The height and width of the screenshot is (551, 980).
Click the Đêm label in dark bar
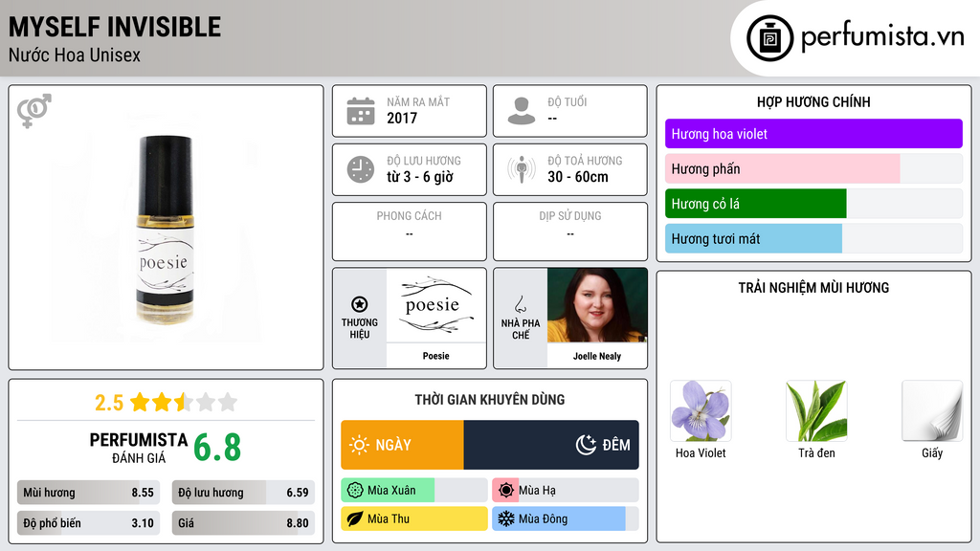click(616, 445)
